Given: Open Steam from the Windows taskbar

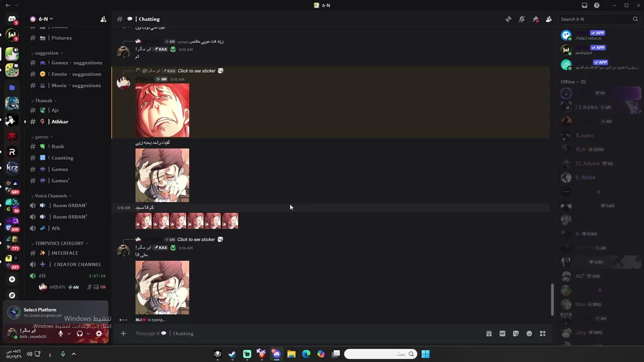Looking at the screenshot, I should (232, 354).
